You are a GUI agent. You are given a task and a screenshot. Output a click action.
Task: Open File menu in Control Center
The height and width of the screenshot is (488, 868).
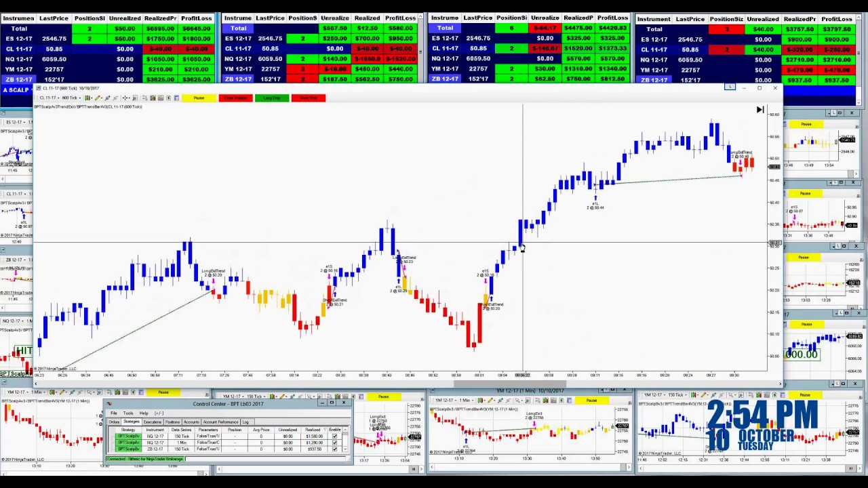coord(114,413)
